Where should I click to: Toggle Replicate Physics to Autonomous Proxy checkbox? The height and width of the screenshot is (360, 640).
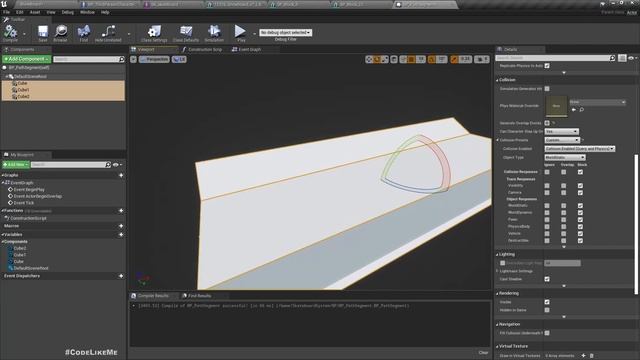point(547,66)
